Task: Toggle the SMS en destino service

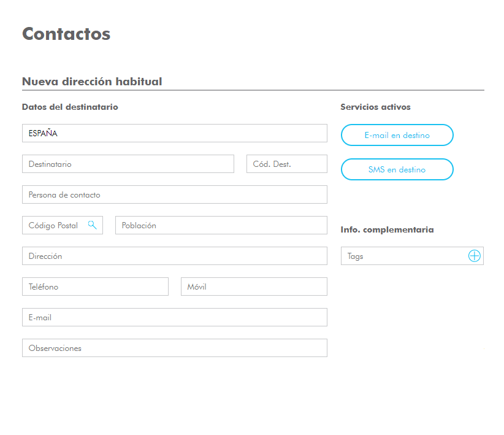Action: click(397, 169)
